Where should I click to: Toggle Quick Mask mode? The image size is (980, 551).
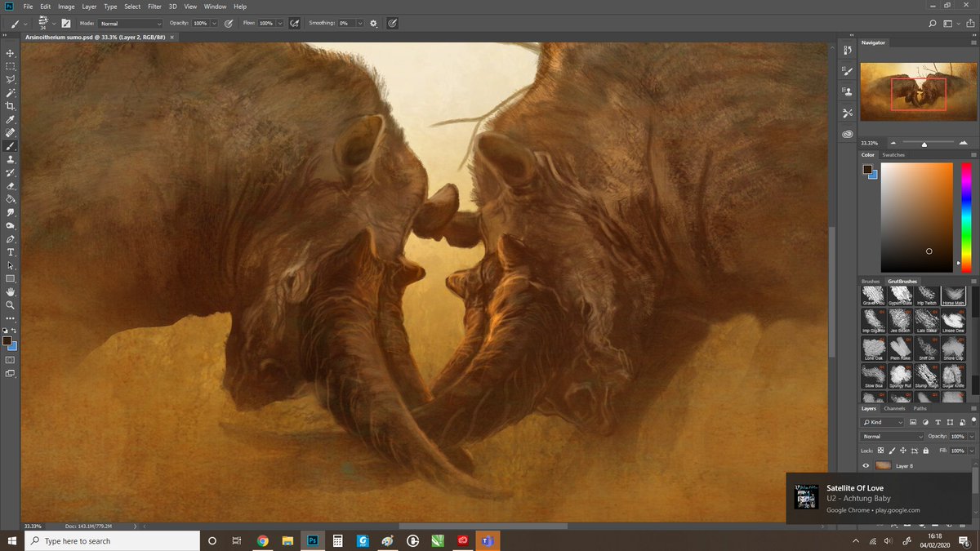(11, 359)
